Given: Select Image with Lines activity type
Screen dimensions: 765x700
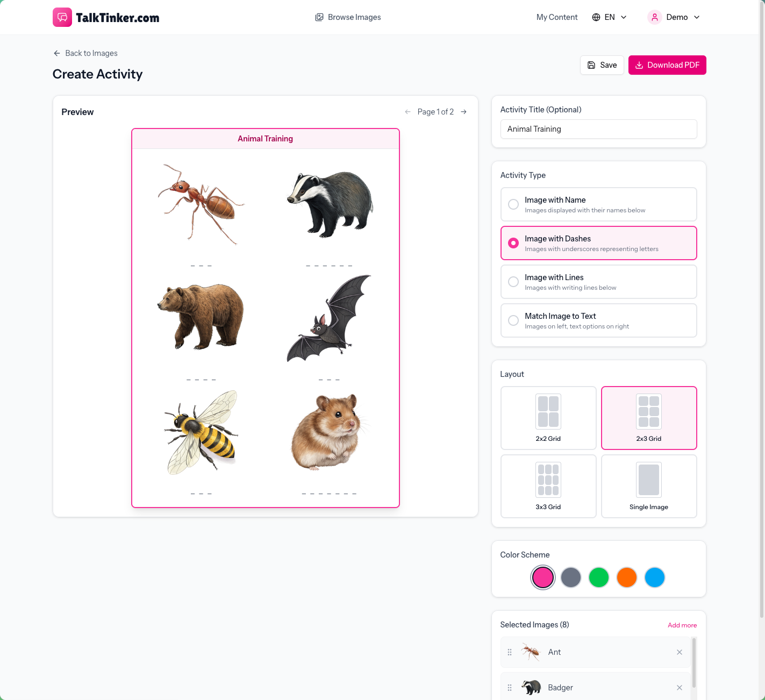Looking at the screenshot, I should pos(598,282).
